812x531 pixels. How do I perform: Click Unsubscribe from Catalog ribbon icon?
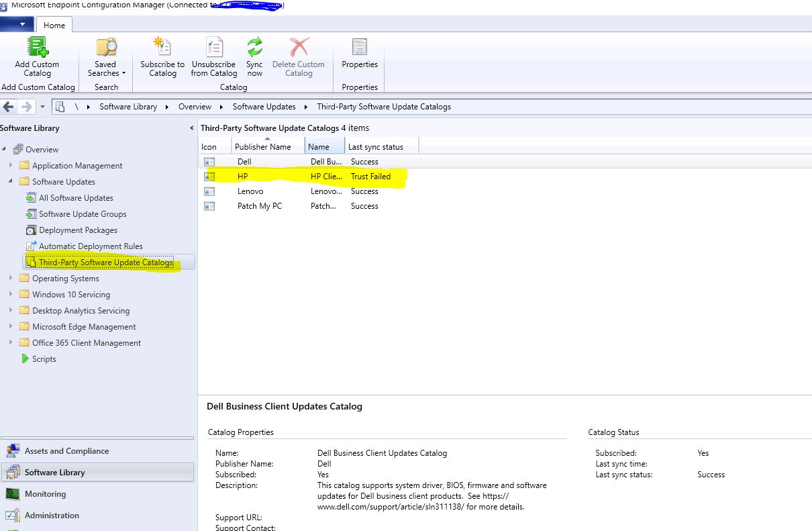(x=214, y=47)
